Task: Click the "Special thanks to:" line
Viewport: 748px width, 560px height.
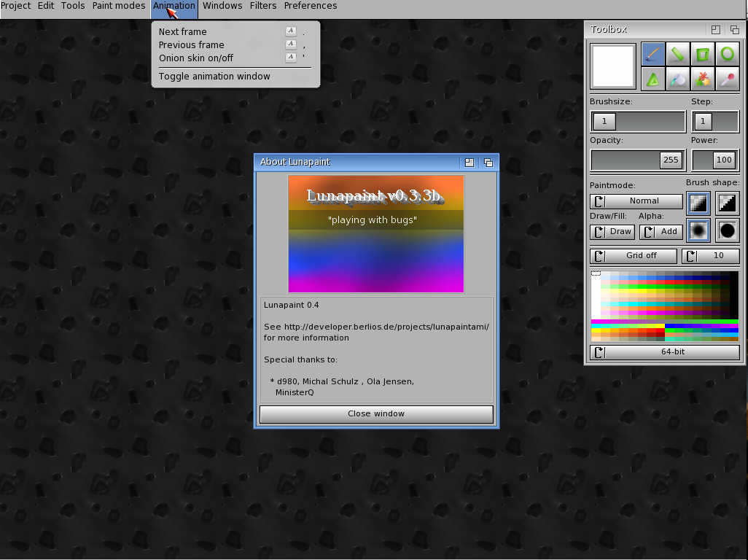Action: pyautogui.click(x=300, y=359)
